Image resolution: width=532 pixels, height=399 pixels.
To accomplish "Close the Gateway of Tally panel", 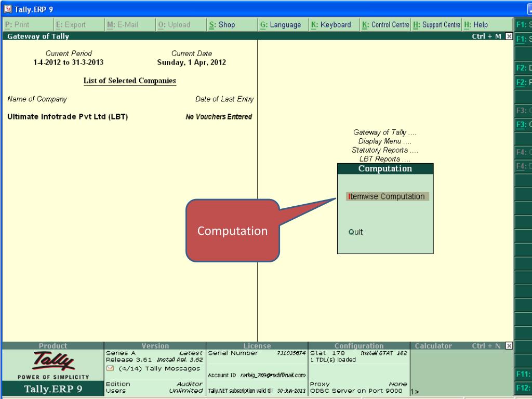I will (509, 36).
